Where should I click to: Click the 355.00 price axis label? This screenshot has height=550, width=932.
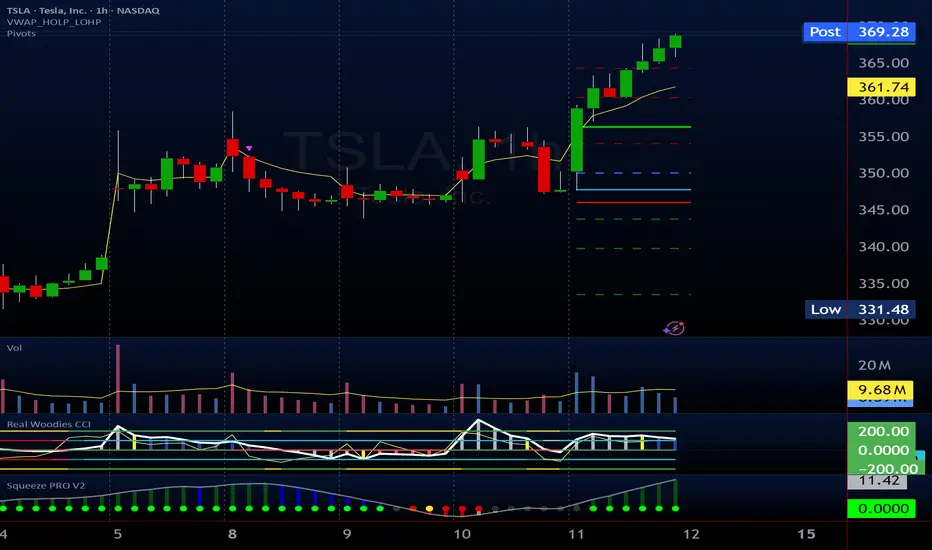coord(883,136)
